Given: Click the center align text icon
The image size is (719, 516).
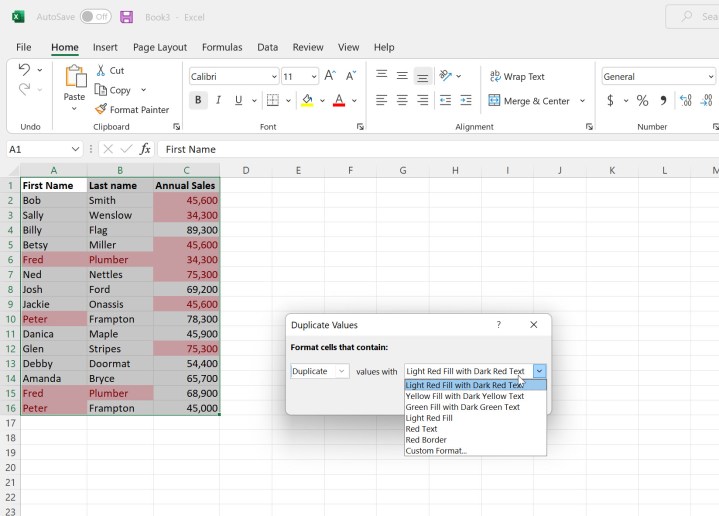Looking at the screenshot, I should [402, 100].
